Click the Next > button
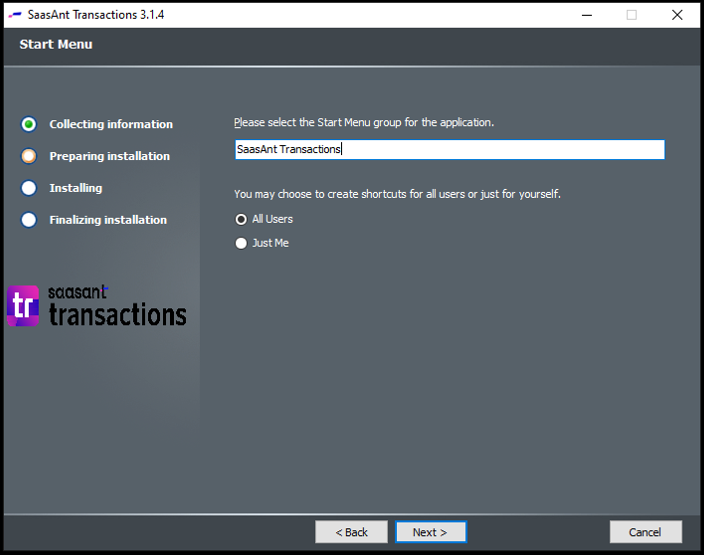The width and height of the screenshot is (704, 555). (431, 532)
